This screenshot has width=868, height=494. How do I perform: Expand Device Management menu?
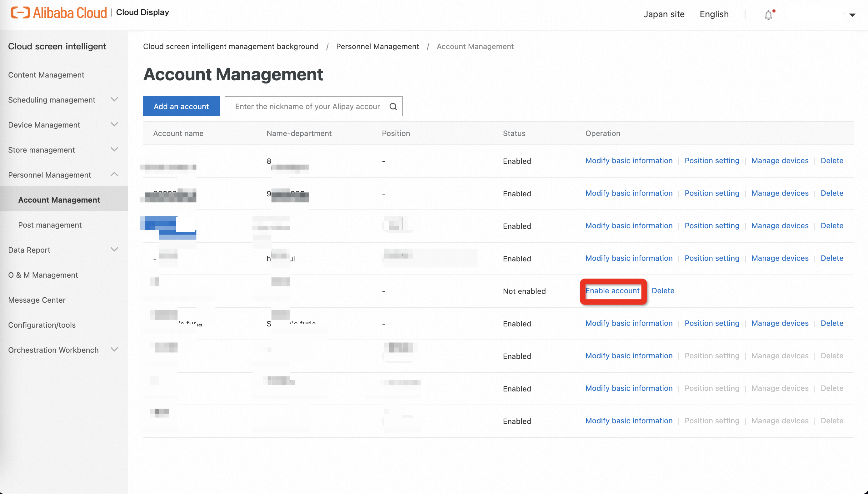pyautogui.click(x=114, y=124)
